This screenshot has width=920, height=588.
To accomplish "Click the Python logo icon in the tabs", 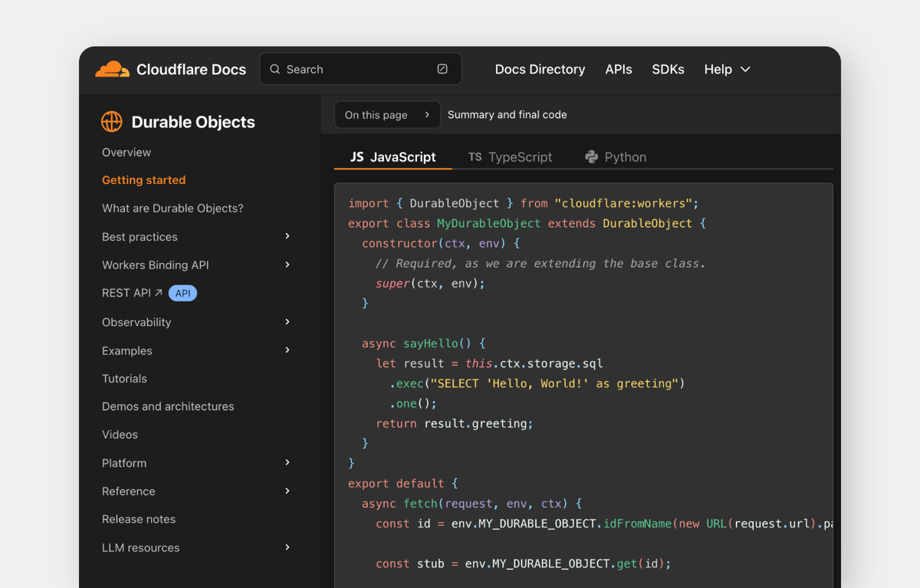I will pos(592,156).
